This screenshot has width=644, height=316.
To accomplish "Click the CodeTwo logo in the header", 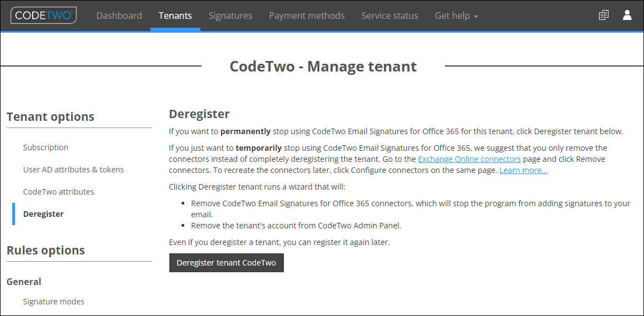I will click(x=43, y=16).
